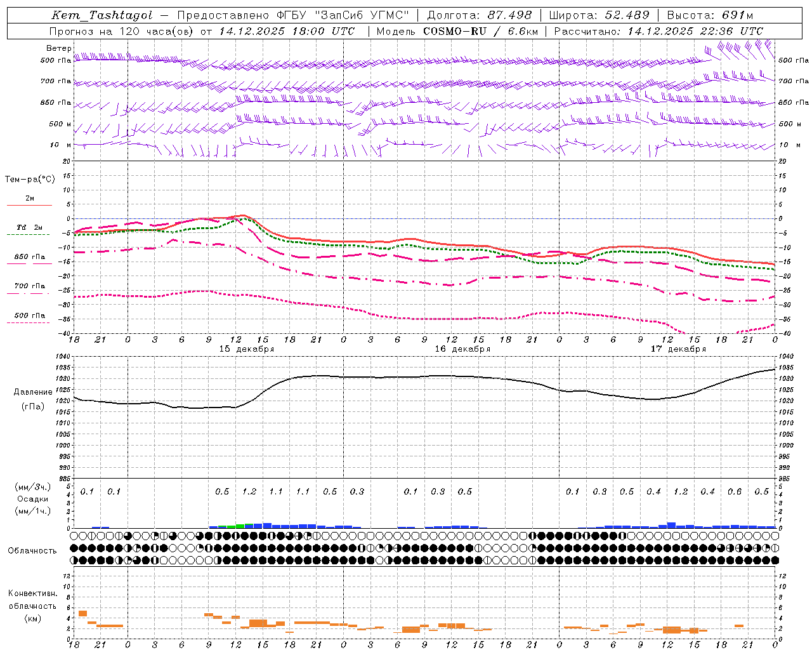Click the 15 декабря date label

[x=247, y=349]
